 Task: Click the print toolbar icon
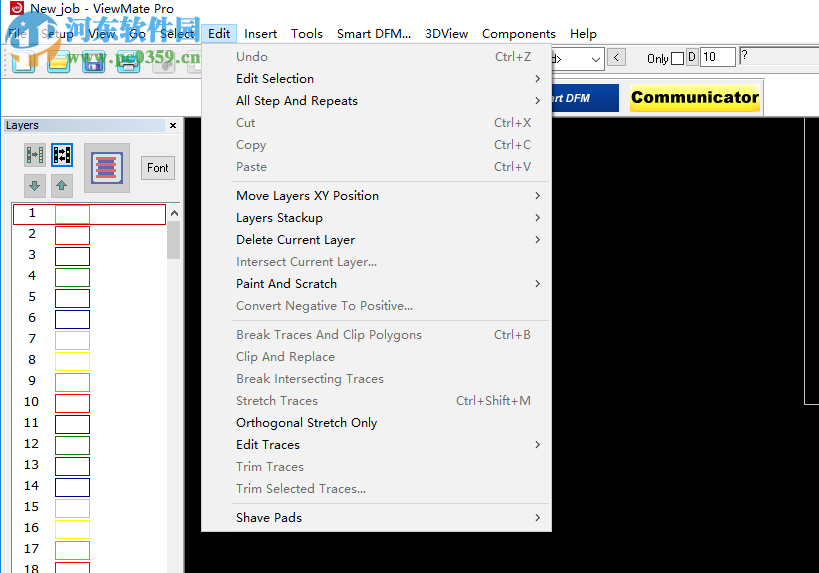[x=128, y=62]
